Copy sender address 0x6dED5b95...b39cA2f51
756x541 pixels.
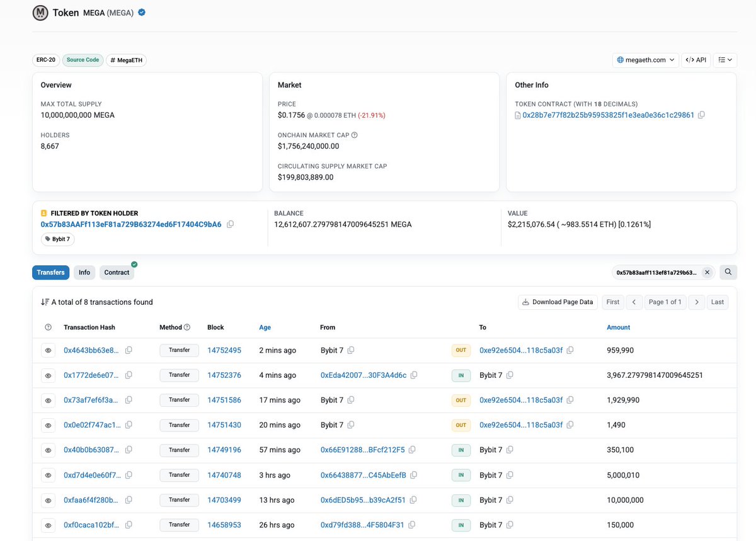tap(413, 500)
